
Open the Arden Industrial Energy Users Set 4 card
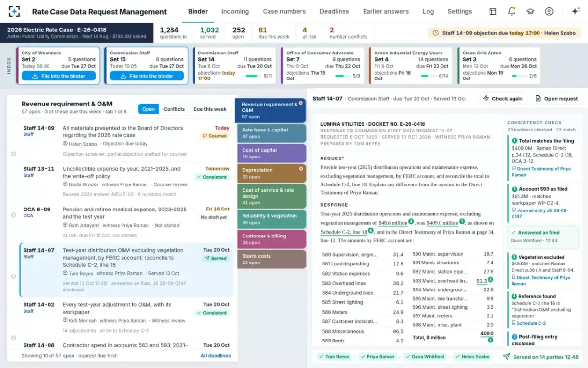tap(411, 65)
